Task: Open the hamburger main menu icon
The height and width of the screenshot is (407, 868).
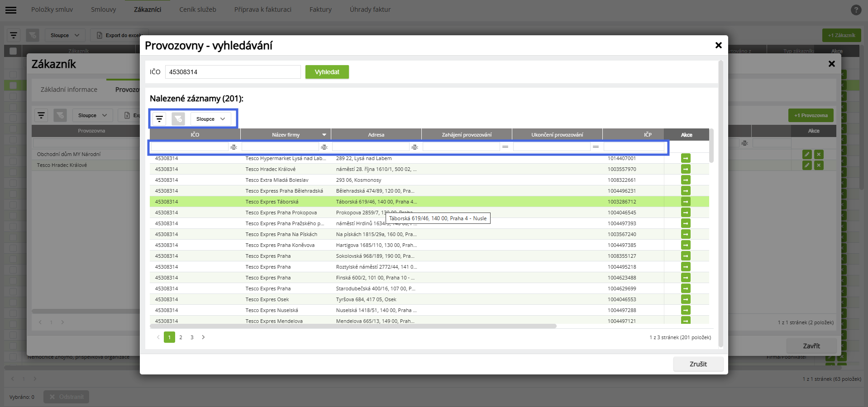Action: [11, 9]
